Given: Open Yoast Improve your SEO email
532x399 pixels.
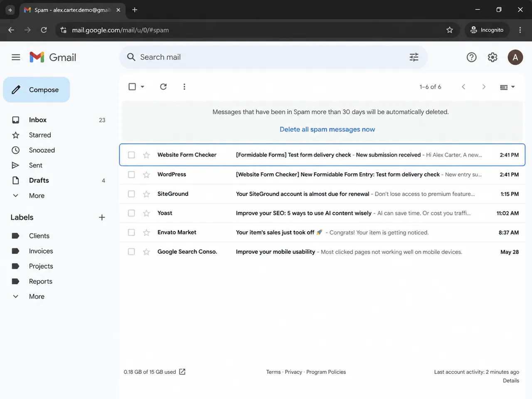Looking at the screenshot, I should tap(303, 213).
